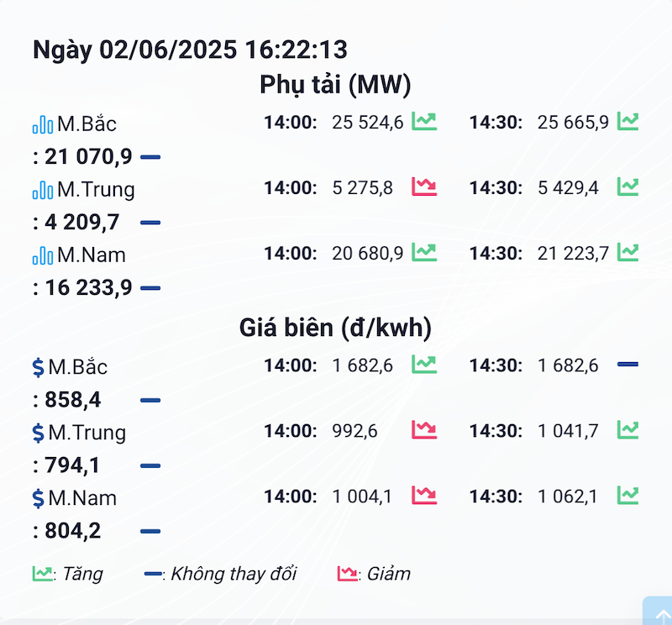This screenshot has width=672, height=625.
Task: Click the increase trend icon after 21 223,7
Action: click(x=627, y=253)
